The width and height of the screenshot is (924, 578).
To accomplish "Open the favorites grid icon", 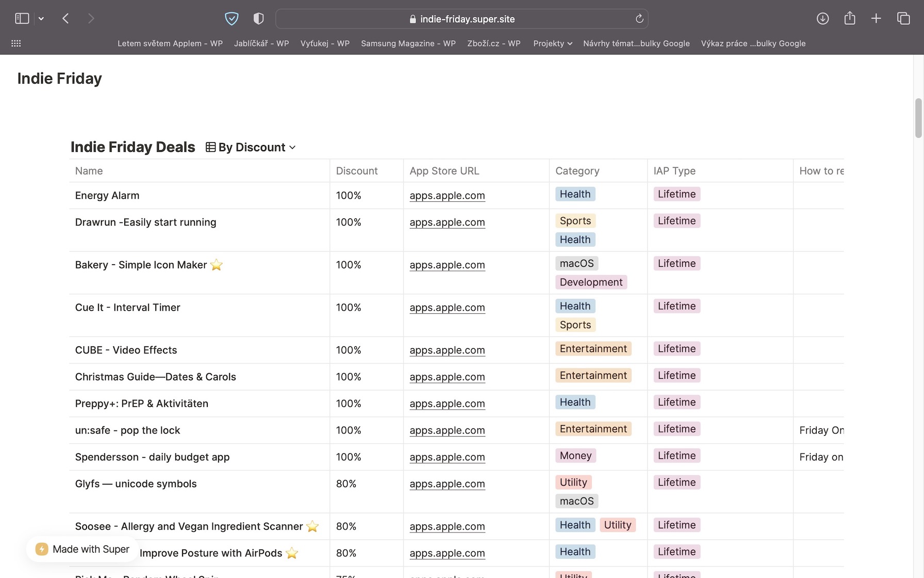I will point(16,43).
